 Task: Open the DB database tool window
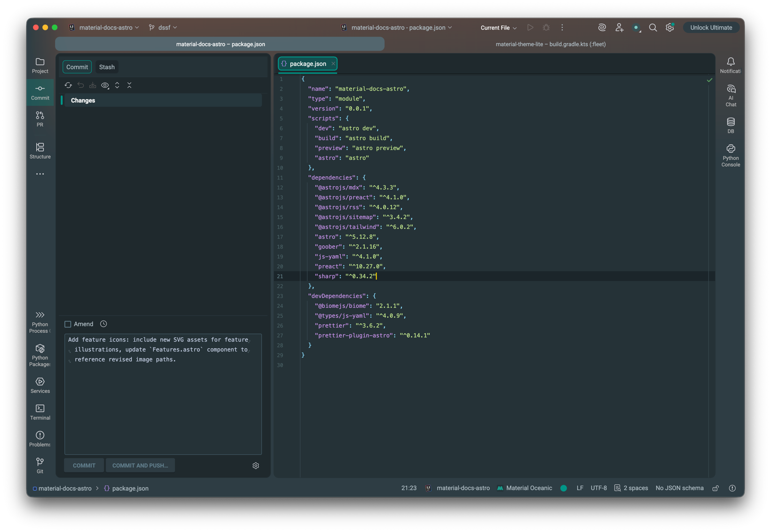tap(731, 125)
